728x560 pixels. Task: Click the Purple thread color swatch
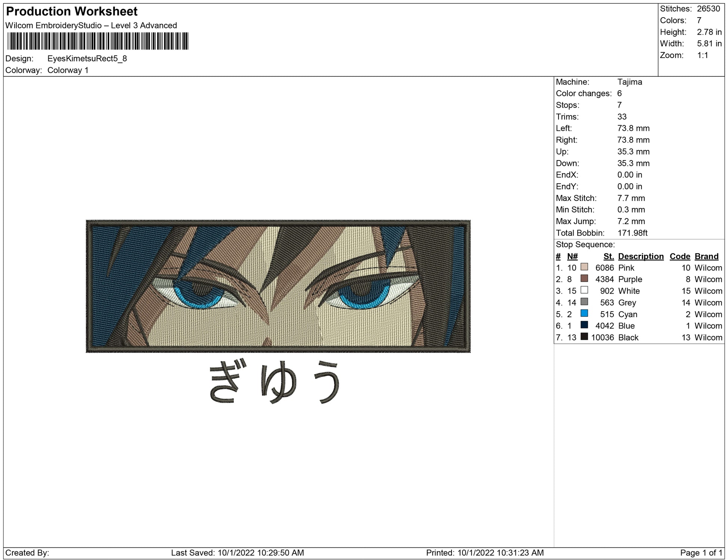click(x=584, y=279)
